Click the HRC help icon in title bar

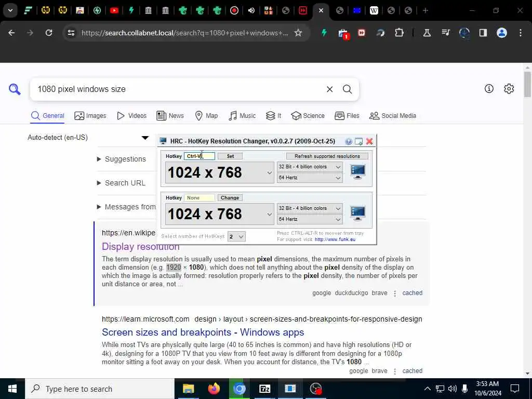[348, 141]
